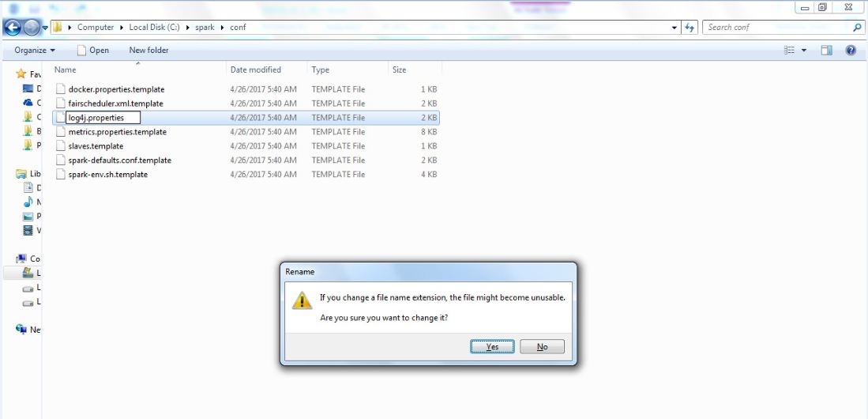
Task: Click inside the Search conf field
Action: 777,27
